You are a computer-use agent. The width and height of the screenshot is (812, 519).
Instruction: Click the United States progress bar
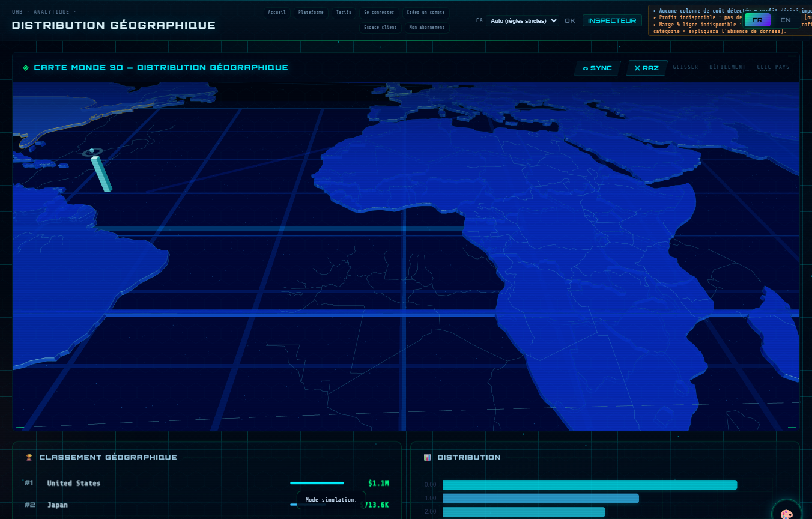coord(317,483)
